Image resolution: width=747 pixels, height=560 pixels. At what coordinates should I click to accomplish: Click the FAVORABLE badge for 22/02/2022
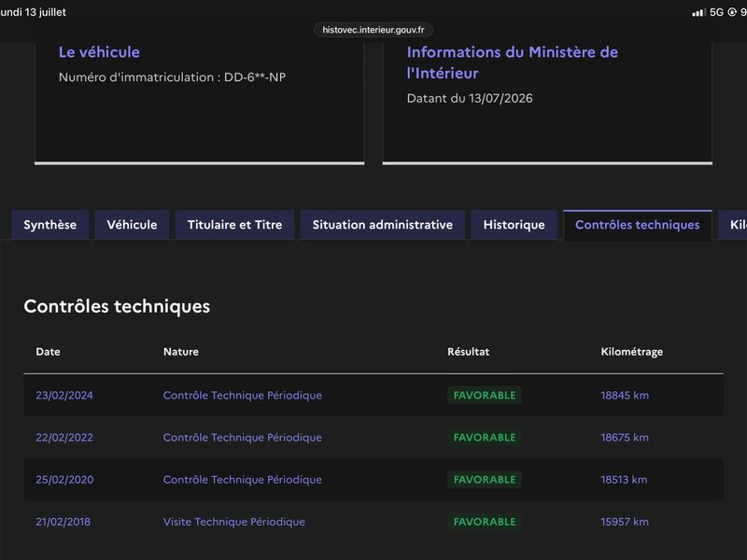485,438
